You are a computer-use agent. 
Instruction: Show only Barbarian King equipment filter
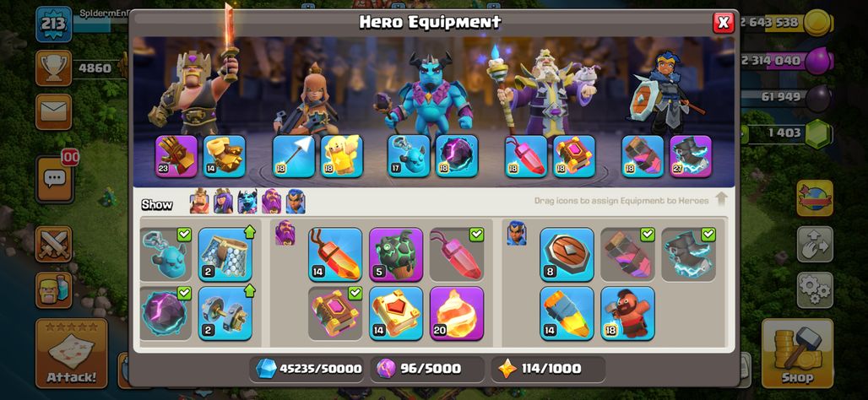tap(199, 202)
